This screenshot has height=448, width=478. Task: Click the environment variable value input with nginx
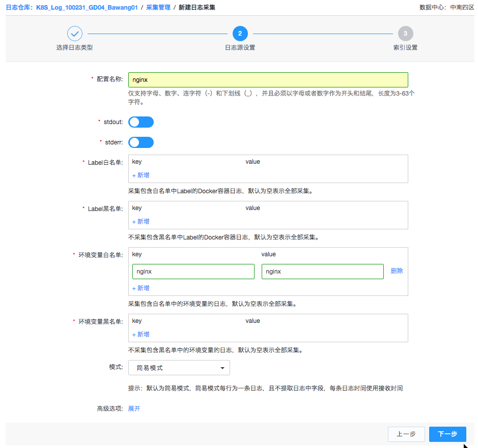click(x=323, y=271)
